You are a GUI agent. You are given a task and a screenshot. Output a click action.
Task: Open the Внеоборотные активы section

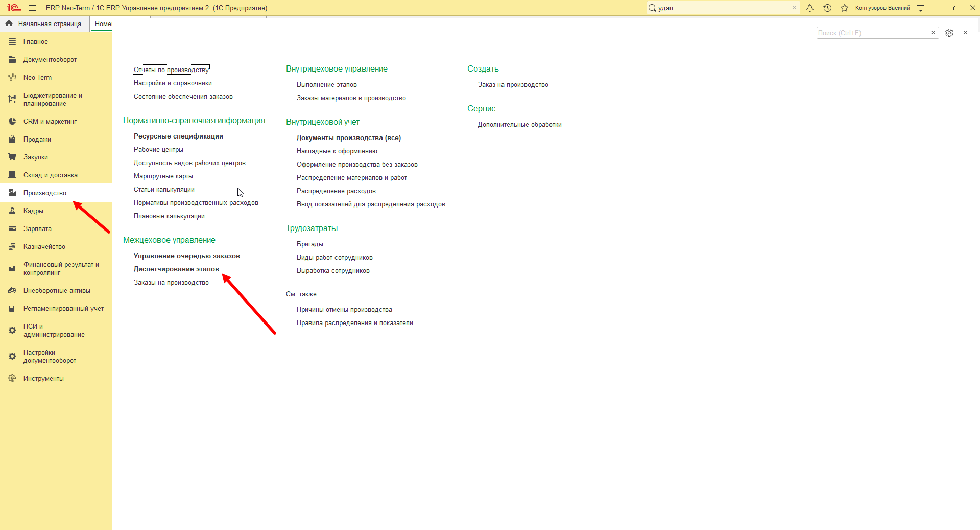pos(56,291)
